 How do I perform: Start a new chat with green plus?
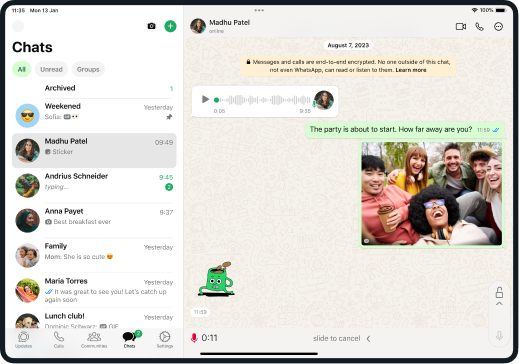pos(170,26)
